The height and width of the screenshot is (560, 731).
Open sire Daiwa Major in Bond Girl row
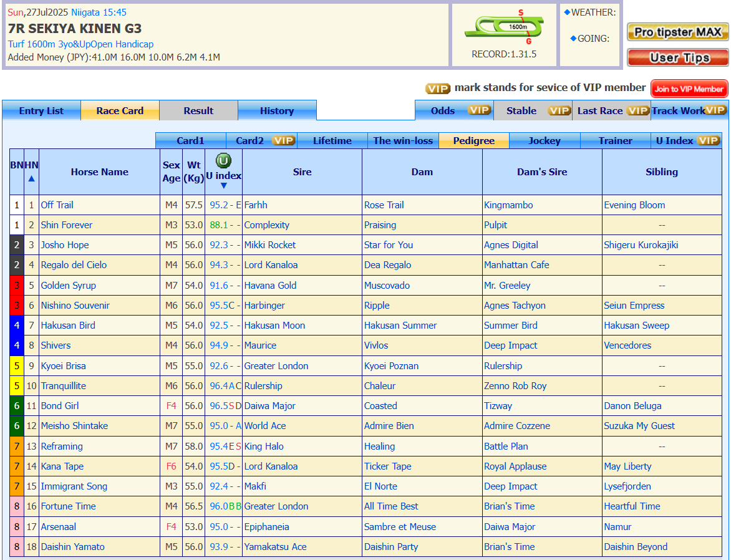(270, 406)
